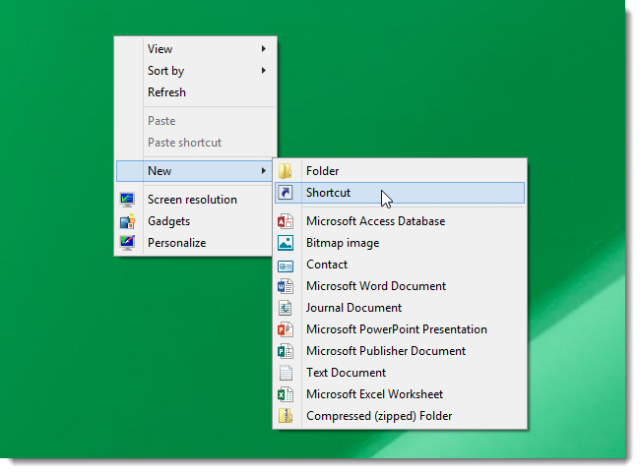Click the Microsoft Excel Worksheet icon
Screen dimensions: 640x473
(x=286, y=394)
